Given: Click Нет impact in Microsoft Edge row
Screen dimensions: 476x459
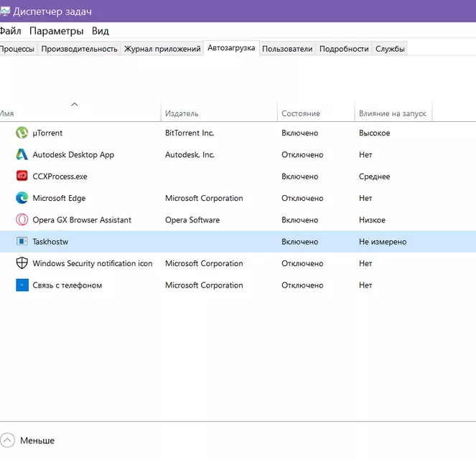Looking at the screenshot, I should pos(365,198).
